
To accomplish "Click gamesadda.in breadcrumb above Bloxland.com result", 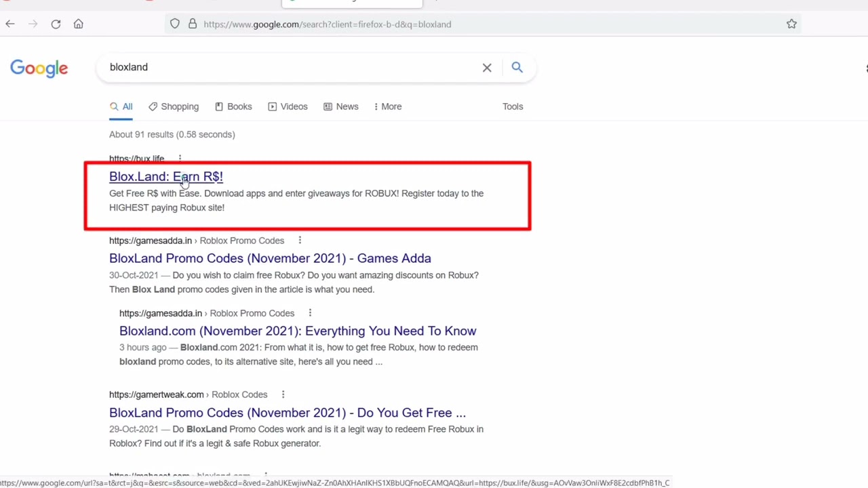I will (207, 313).
